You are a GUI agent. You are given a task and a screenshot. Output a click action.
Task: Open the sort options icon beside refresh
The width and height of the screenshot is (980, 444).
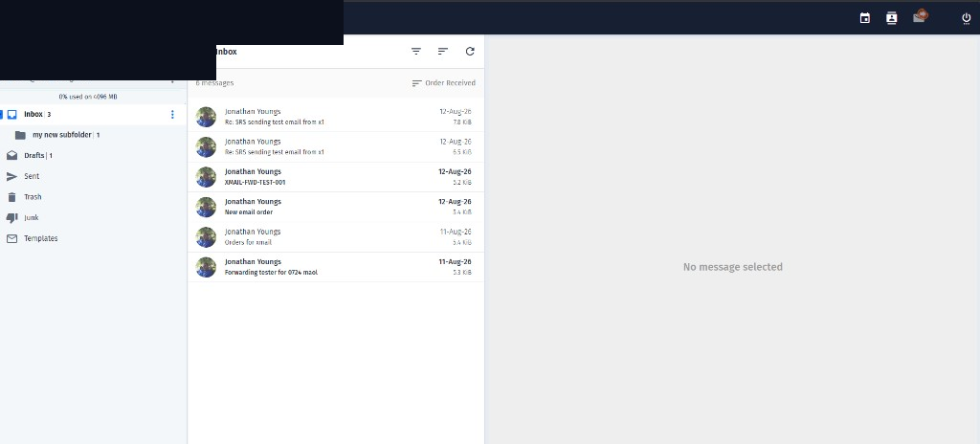[443, 52]
